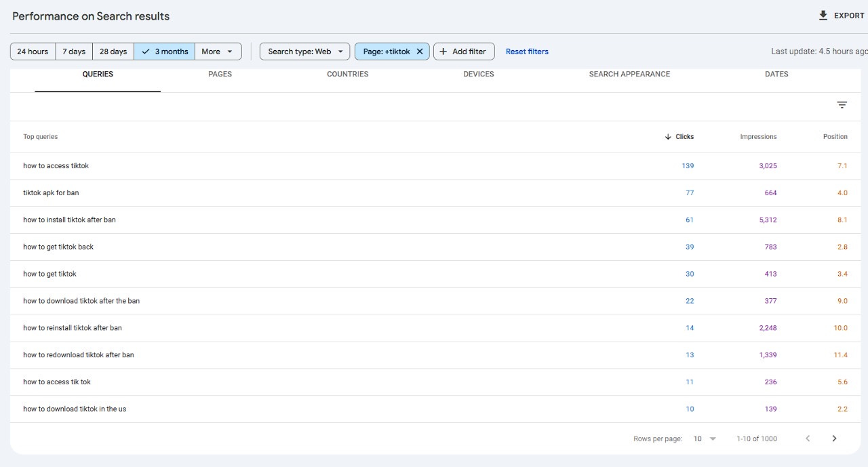868x467 pixels.
Task: Click the 2.8 position value
Action: pos(842,247)
